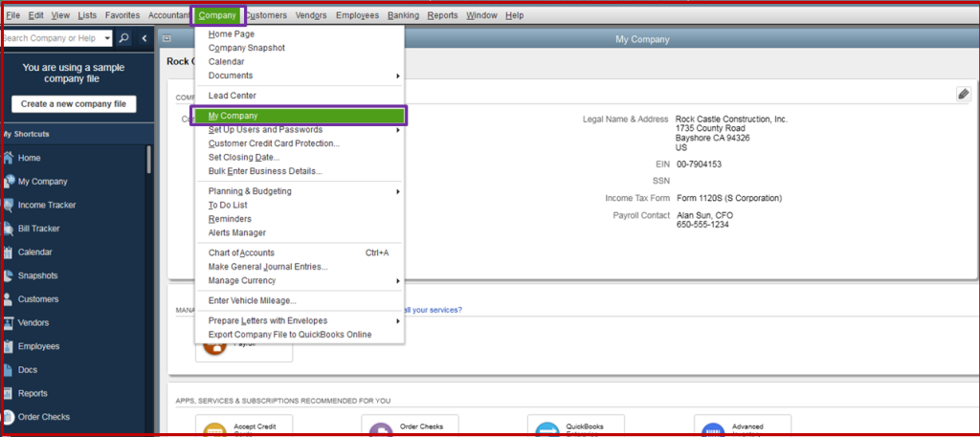
Task: Click the sidebar vertical scrollbar
Action: (x=148, y=159)
